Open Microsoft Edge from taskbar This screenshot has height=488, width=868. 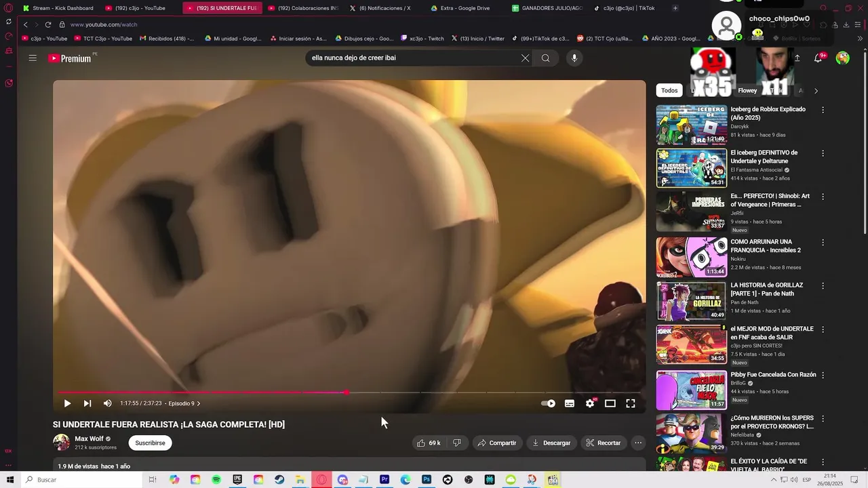tap(406, 480)
